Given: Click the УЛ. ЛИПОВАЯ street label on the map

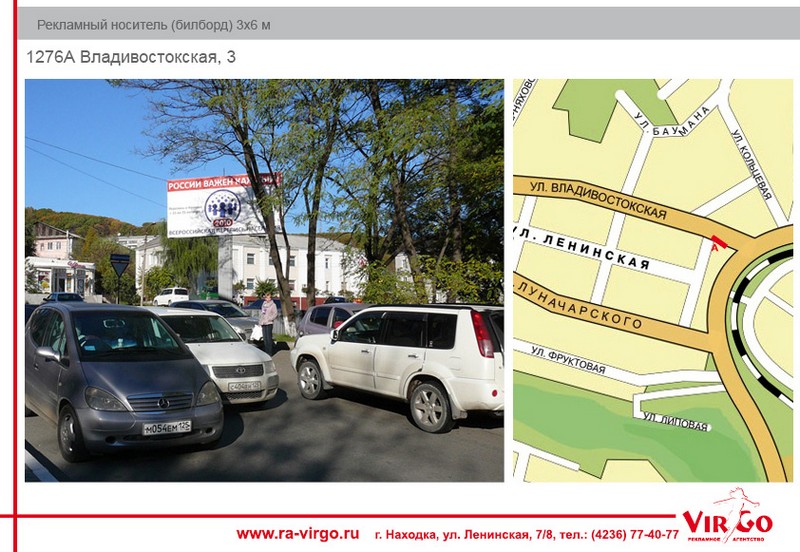Looking at the screenshot, I should [x=676, y=421].
